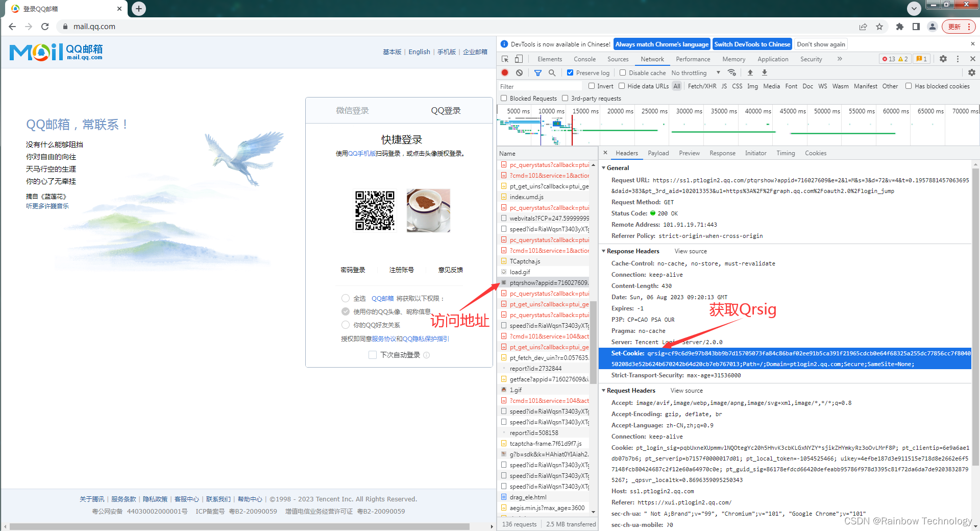This screenshot has width=980, height=531.
Task: Switch to the Sources tab
Action: point(618,59)
